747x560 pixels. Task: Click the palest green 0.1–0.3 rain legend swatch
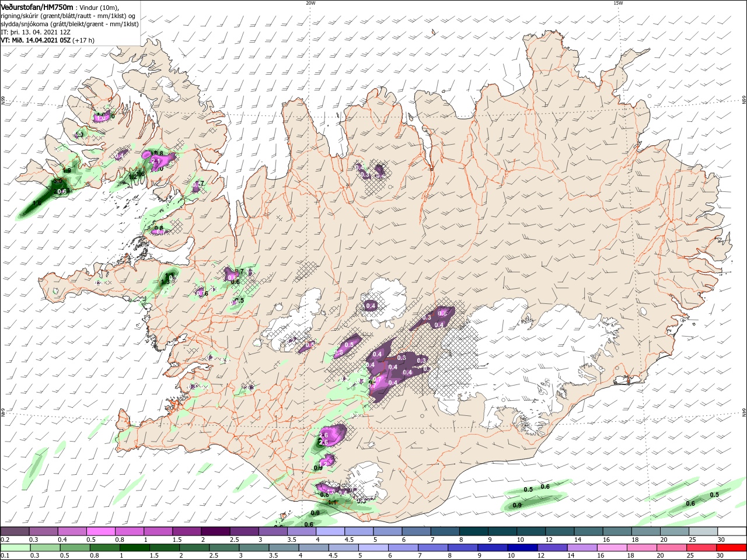[x=16, y=548]
